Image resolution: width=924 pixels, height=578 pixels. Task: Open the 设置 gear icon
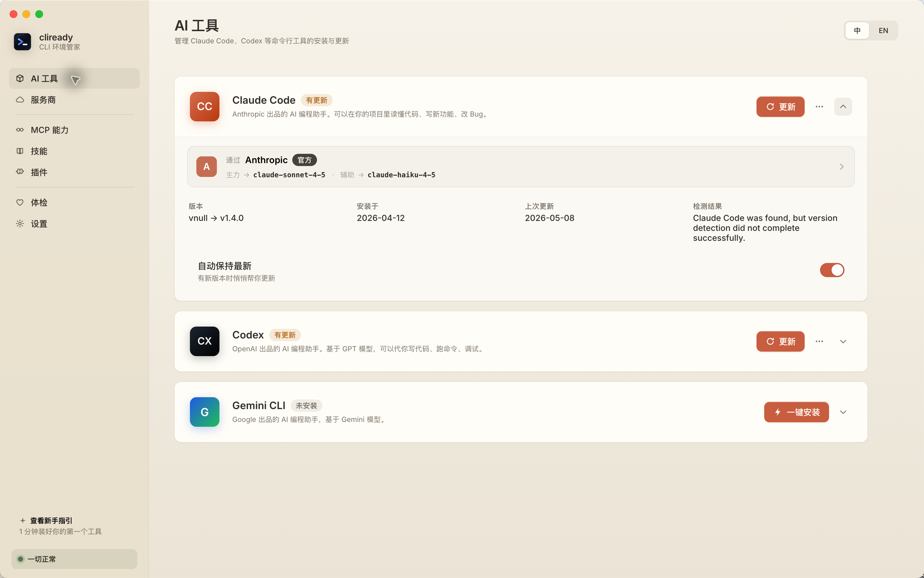(20, 223)
